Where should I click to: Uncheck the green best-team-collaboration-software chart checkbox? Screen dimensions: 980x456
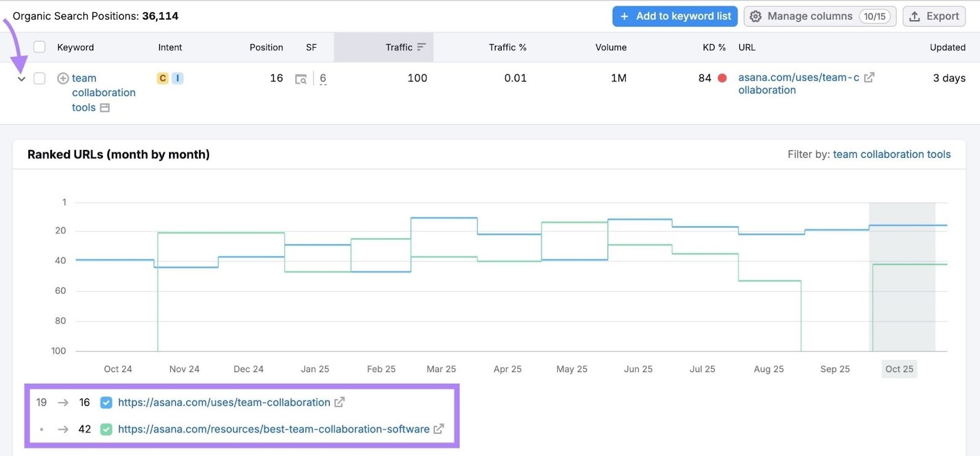tap(106, 430)
